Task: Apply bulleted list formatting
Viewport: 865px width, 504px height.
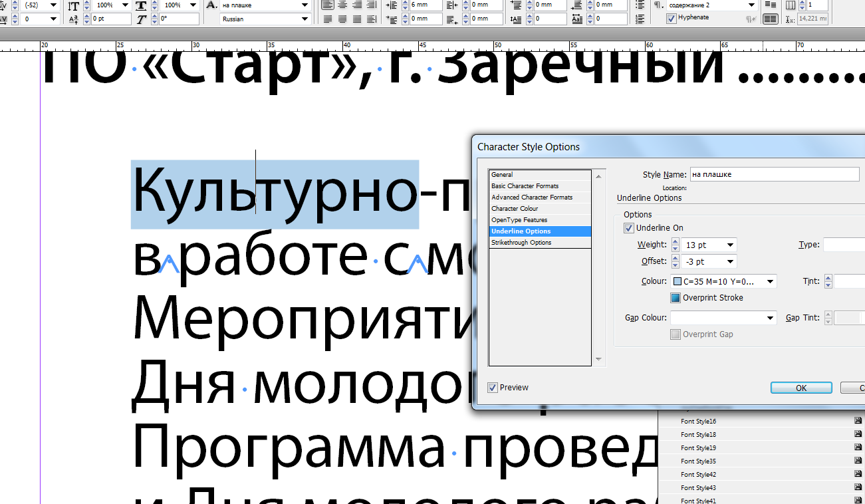Action: [640, 5]
